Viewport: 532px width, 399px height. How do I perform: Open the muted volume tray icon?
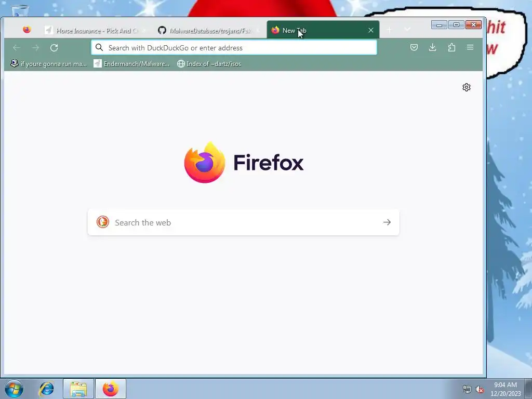point(480,389)
